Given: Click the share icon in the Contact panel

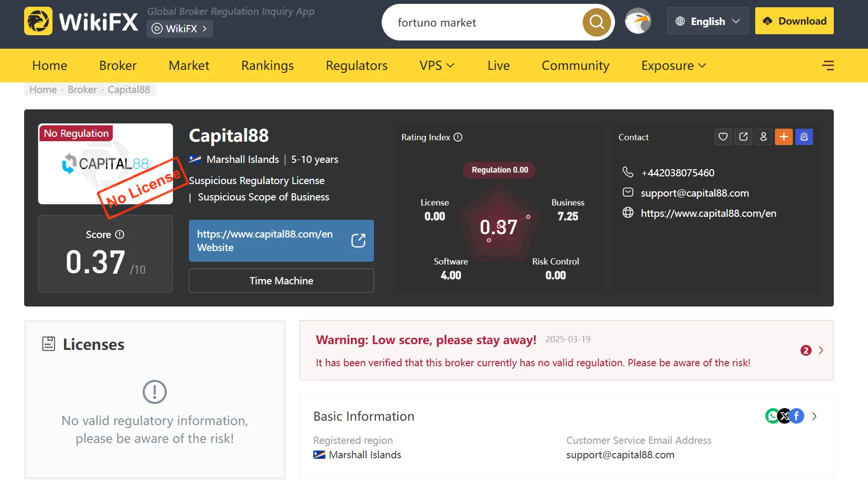Looking at the screenshot, I should [x=743, y=137].
